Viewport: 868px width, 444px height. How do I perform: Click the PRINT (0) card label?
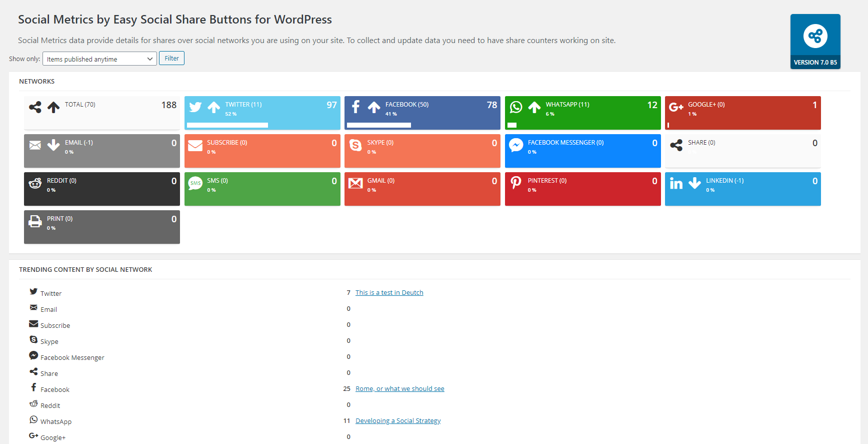click(60, 219)
